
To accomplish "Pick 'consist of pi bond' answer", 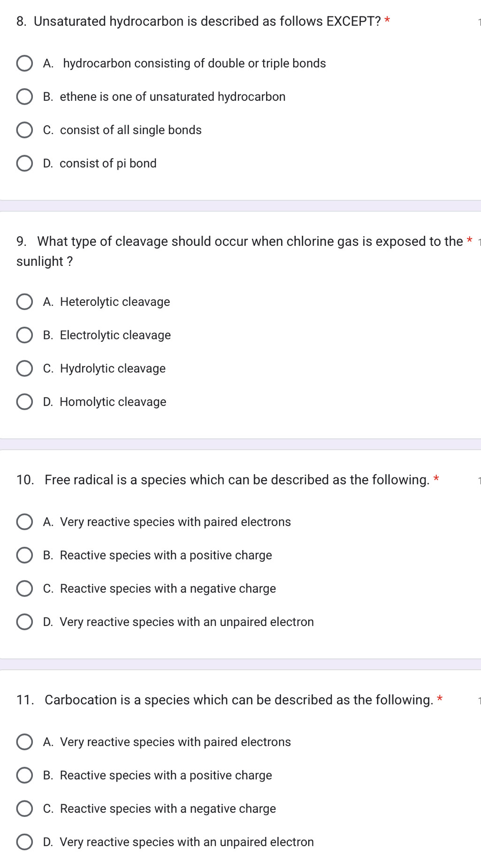I will (24, 163).
